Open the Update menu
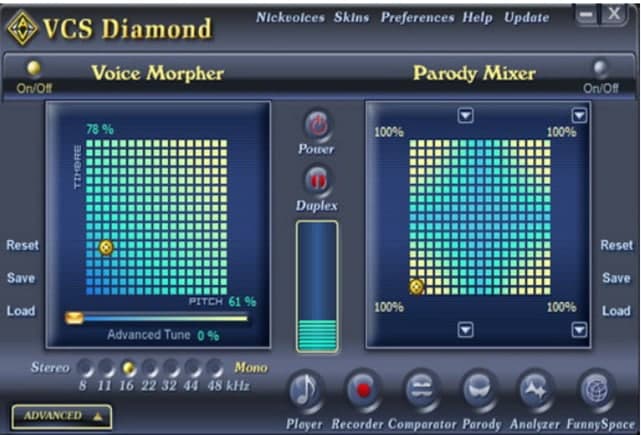641x435 pixels. pyautogui.click(x=527, y=18)
